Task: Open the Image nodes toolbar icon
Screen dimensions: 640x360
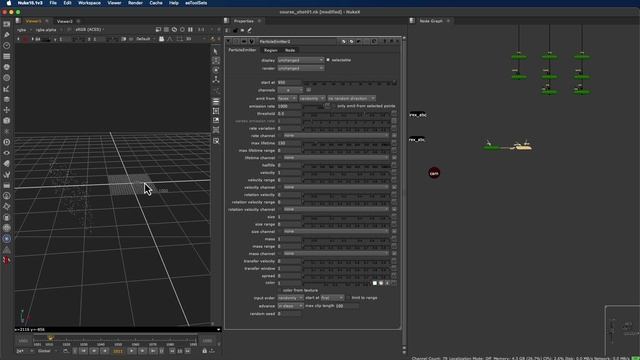Action: pos(7,24)
